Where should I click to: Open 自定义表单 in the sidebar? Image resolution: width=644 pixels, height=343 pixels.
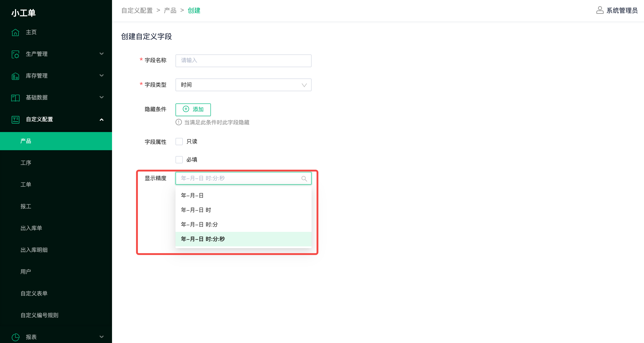pos(56,294)
